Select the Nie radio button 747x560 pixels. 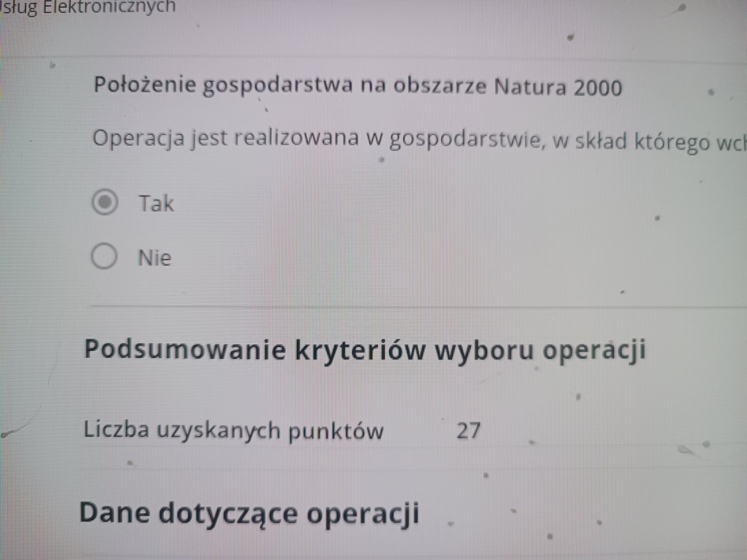104,256
